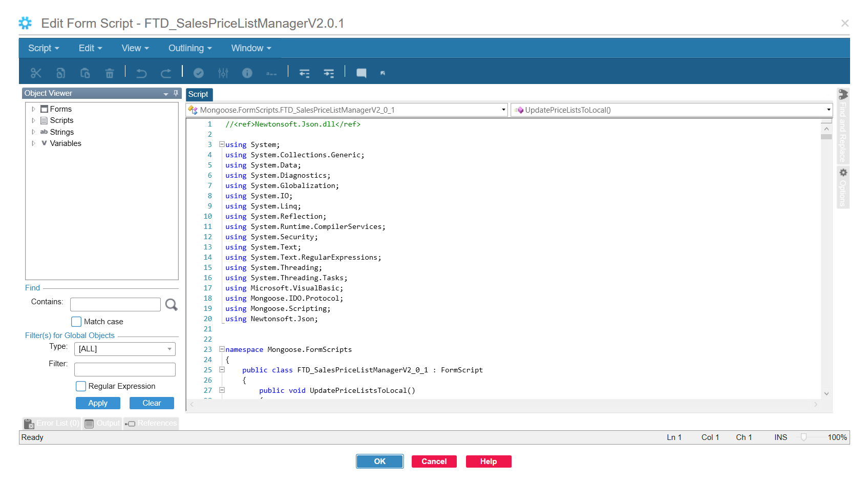Click the Cut scissors icon

pos(36,73)
